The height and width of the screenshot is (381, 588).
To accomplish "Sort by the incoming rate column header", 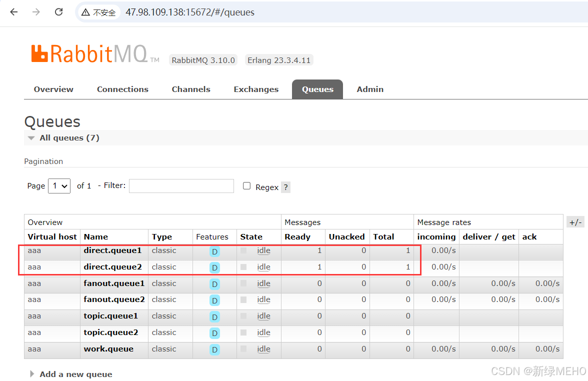I will pos(436,237).
